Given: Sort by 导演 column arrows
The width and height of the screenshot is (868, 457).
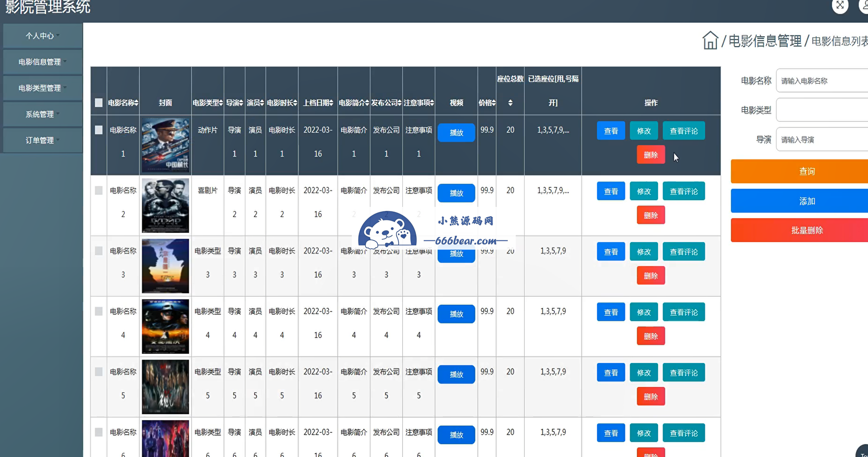Looking at the screenshot, I should (241, 103).
